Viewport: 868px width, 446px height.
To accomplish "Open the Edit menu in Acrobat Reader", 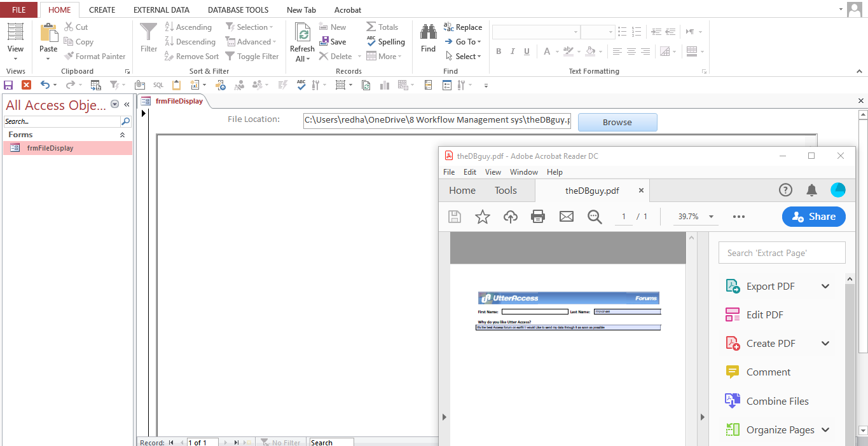I will [x=470, y=172].
